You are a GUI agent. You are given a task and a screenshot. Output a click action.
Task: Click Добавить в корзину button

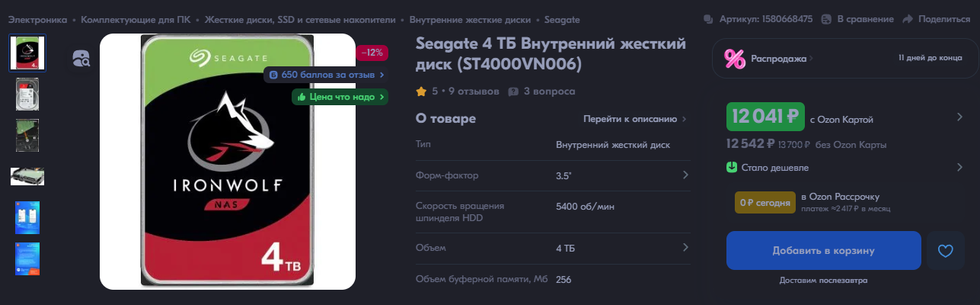click(x=824, y=251)
